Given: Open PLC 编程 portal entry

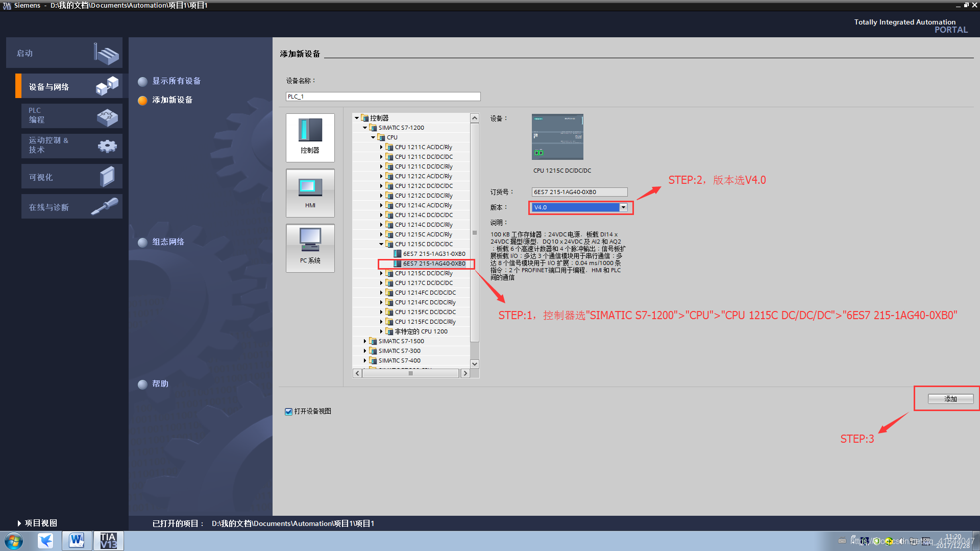Looking at the screenshot, I should tap(72, 116).
